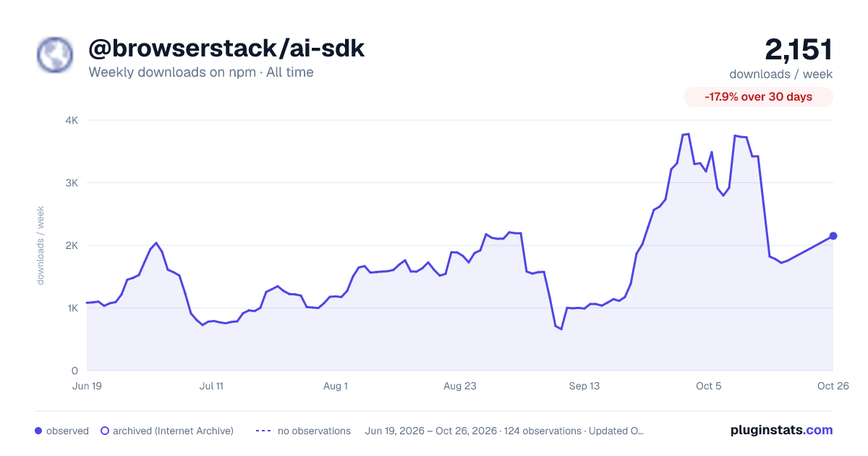
Task: Click the hollow 'archived' legend circle
Action: click(x=105, y=431)
